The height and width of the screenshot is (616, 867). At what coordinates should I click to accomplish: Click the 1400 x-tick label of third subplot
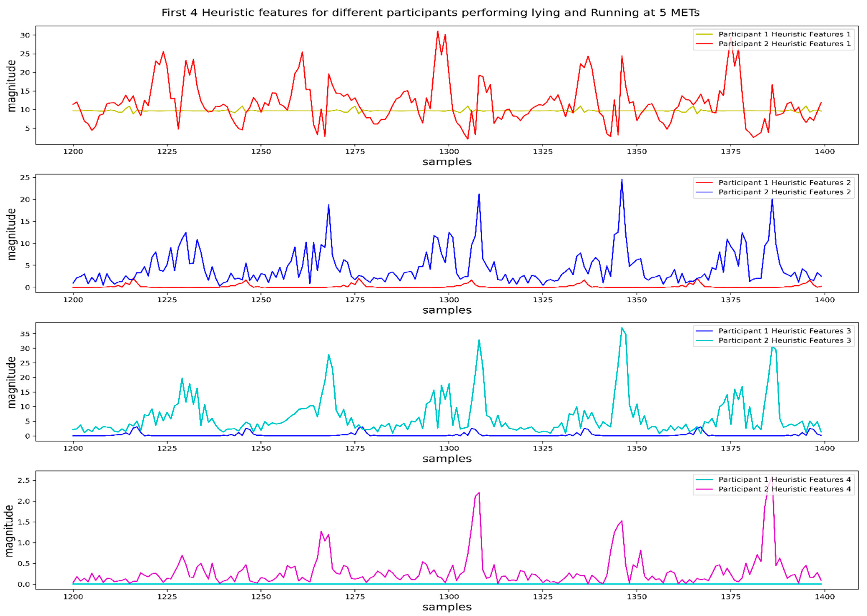[824, 448]
